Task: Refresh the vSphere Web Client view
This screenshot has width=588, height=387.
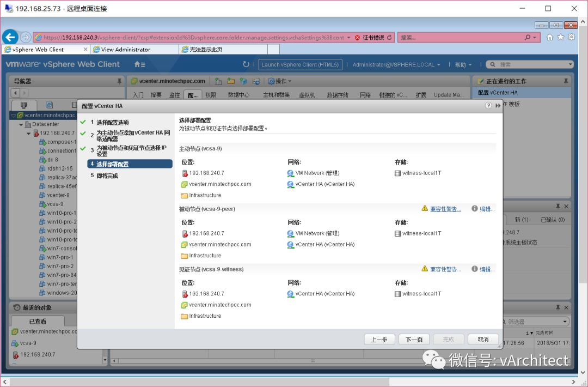Action: coord(246,64)
